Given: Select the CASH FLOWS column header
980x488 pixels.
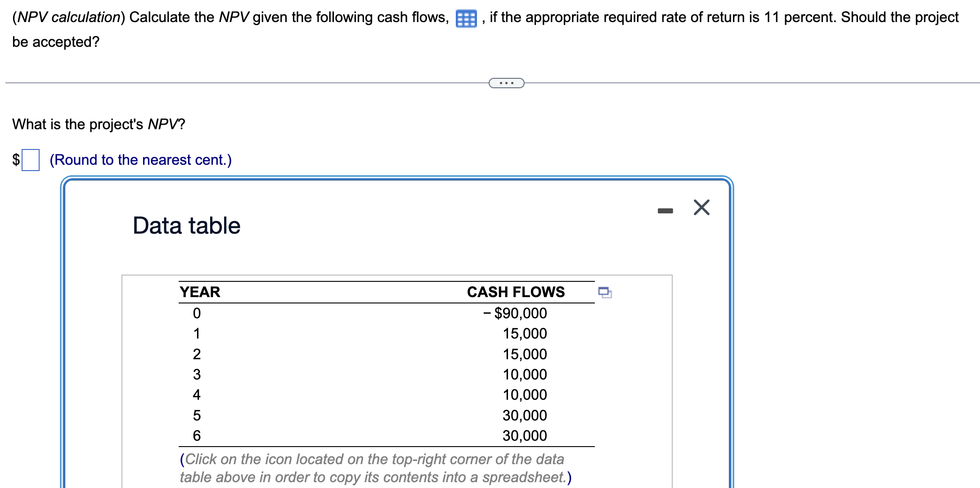Looking at the screenshot, I should pos(516,292).
